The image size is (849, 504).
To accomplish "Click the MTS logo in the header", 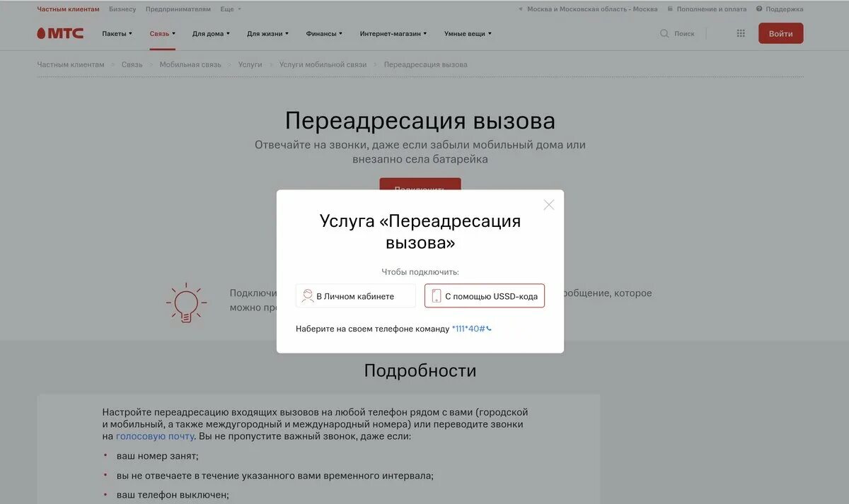I will point(60,33).
